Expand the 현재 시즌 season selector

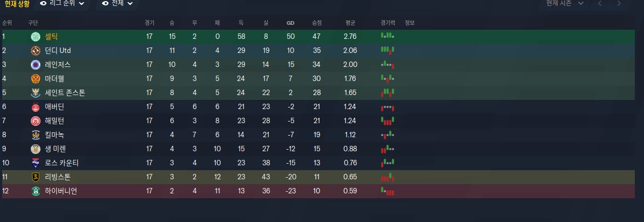coord(565,3)
